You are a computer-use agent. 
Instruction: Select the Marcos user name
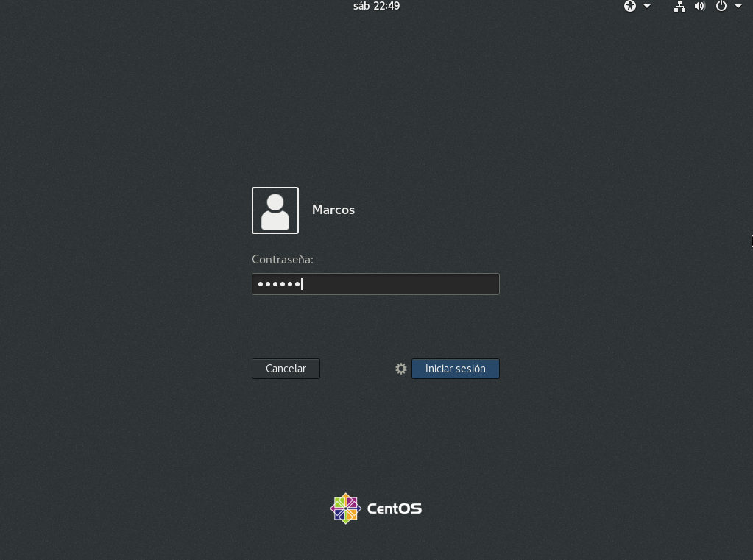tap(333, 210)
